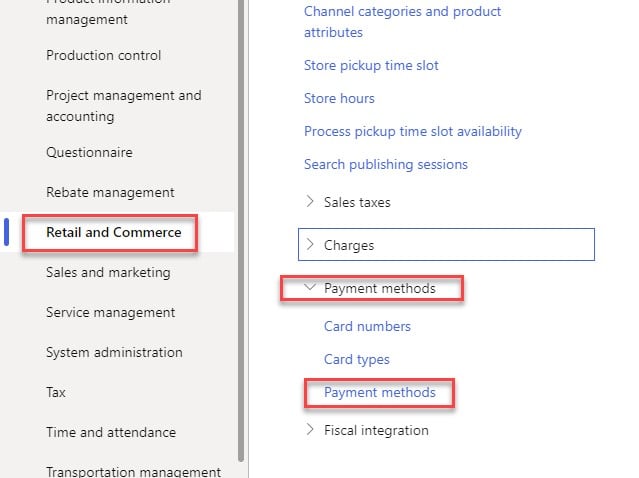Go to Questionnaire module
Viewport: 639px width, 478px height.
[89, 153]
